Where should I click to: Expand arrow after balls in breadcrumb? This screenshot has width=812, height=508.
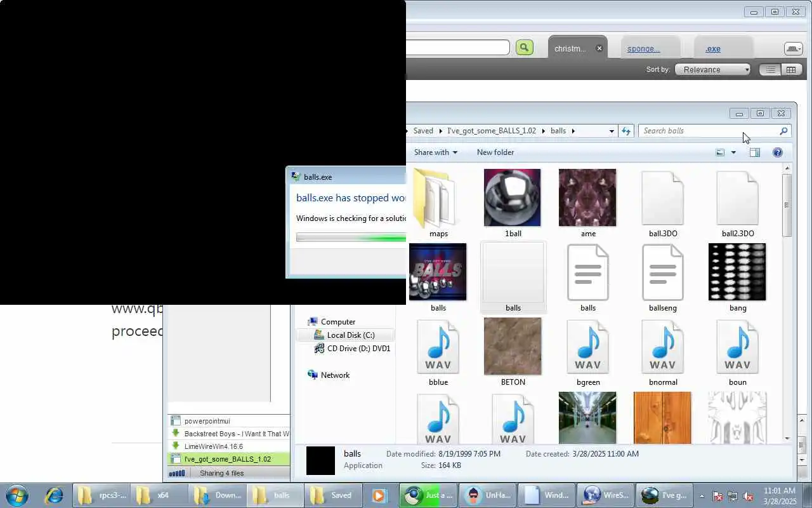click(x=573, y=131)
